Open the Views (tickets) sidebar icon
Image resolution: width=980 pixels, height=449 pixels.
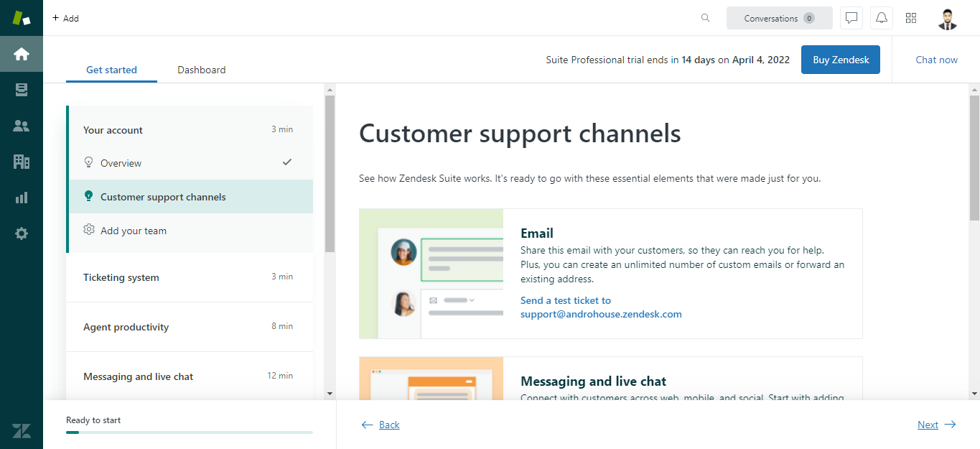pyautogui.click(x=22, y=90)
